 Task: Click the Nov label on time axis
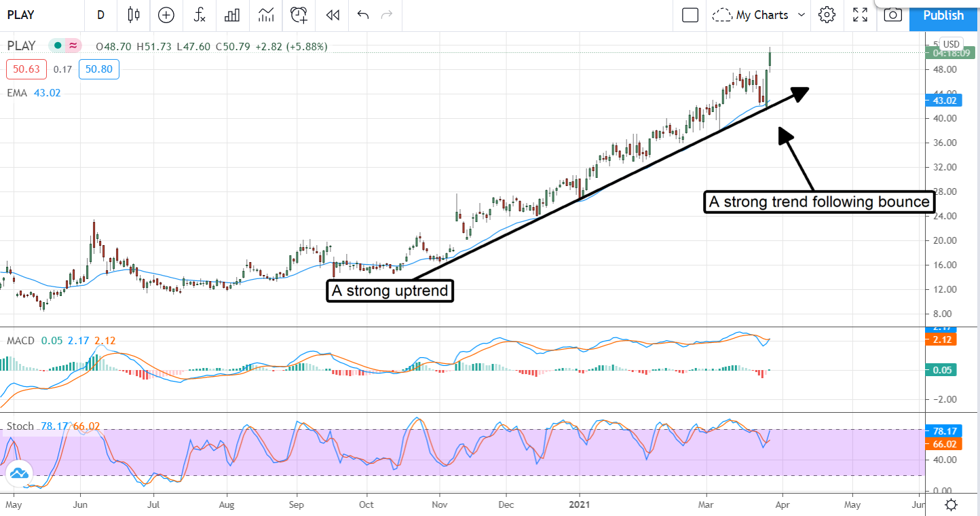coord(439,505)
